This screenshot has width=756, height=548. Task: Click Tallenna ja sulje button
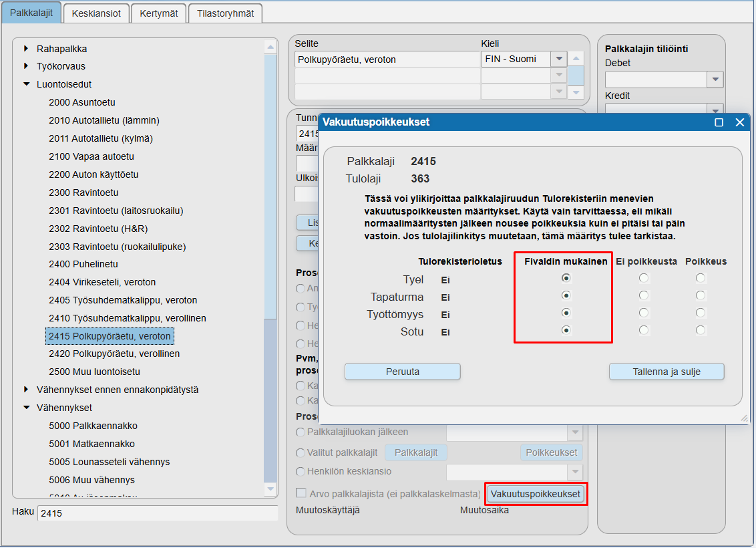point(667,372)
